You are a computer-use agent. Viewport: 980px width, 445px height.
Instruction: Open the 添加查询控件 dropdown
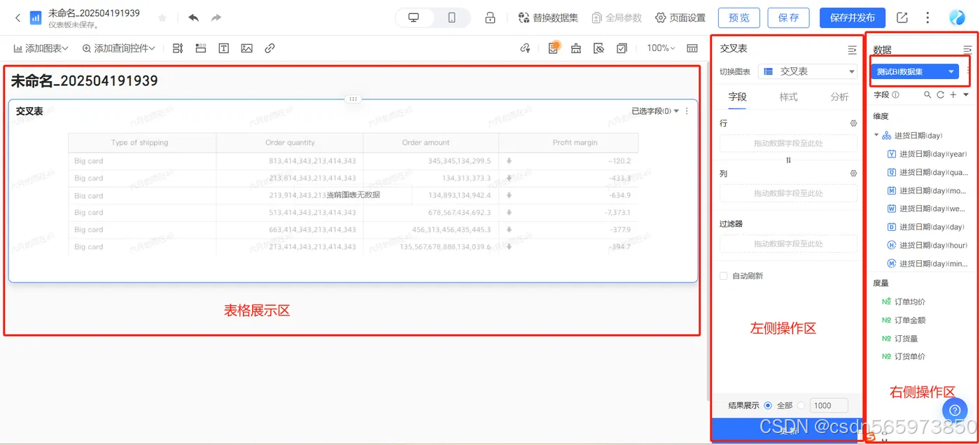click(118, 48)
